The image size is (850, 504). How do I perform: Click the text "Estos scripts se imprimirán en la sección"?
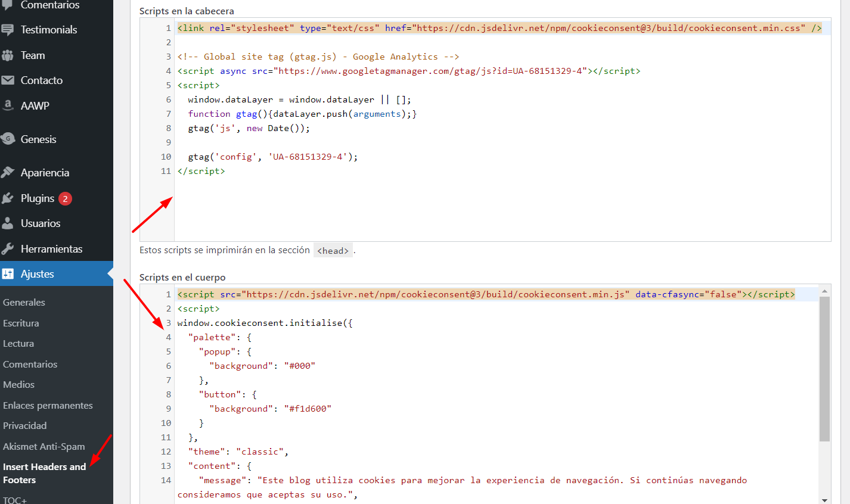pos(225,250)
